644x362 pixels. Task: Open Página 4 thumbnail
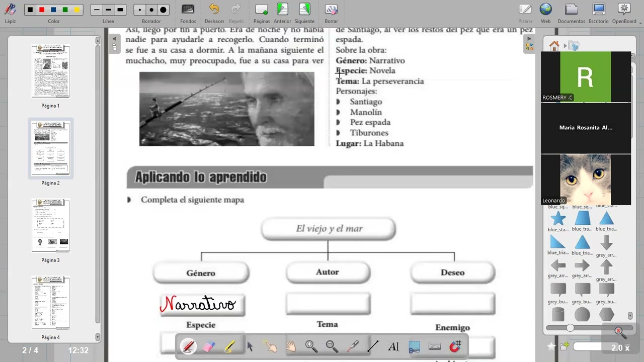pyautogui.click(x=51, y=303)
